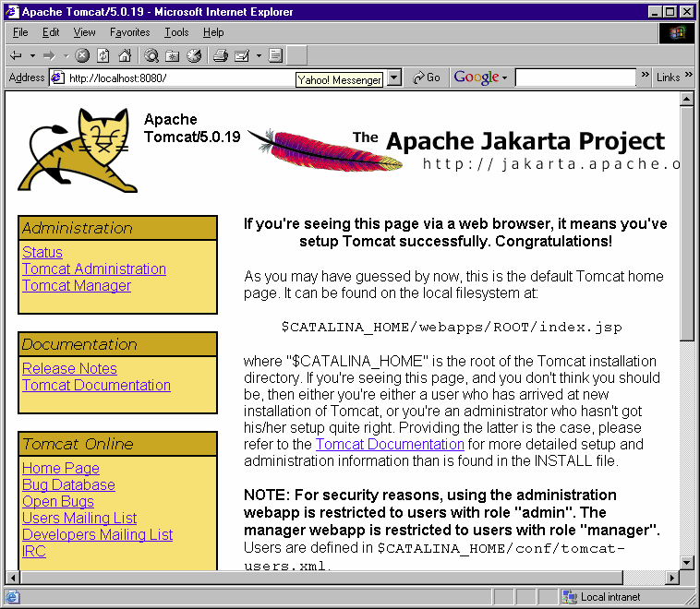Open the Users Mailing List link

pyautogui.click(x=79, y=518)
